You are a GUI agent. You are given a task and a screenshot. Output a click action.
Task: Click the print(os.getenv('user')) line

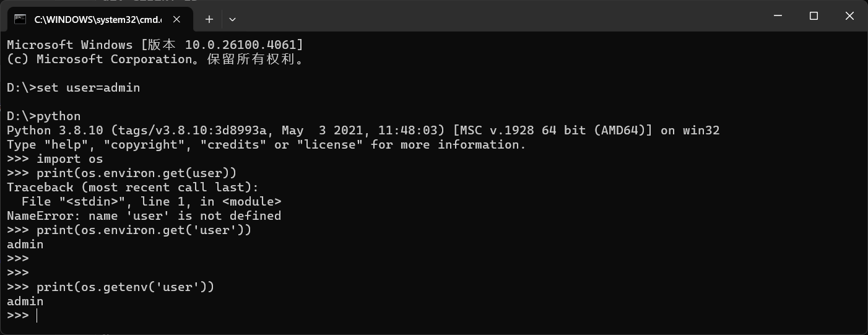pyautogui.click(x=110, y=287)
